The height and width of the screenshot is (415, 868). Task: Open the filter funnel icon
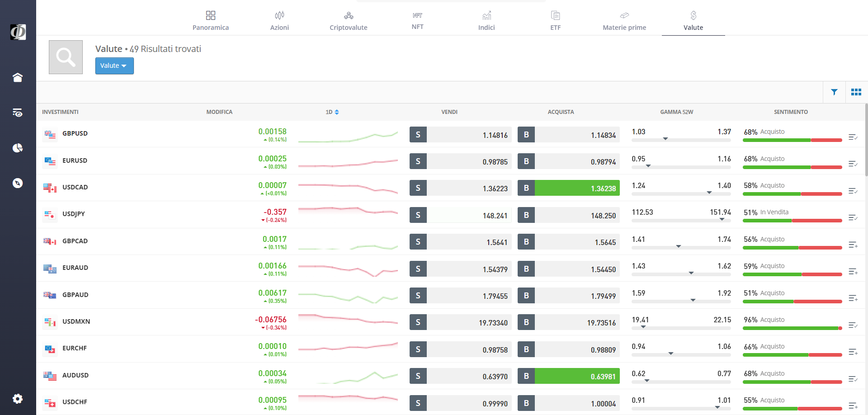pyautogui.click(x=834, y=92)
